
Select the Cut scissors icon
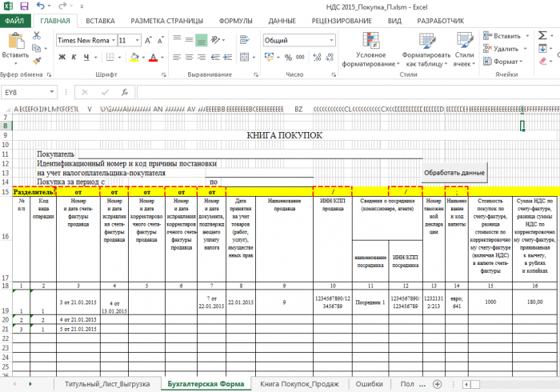pyautogui.click(x=37, y=35)
